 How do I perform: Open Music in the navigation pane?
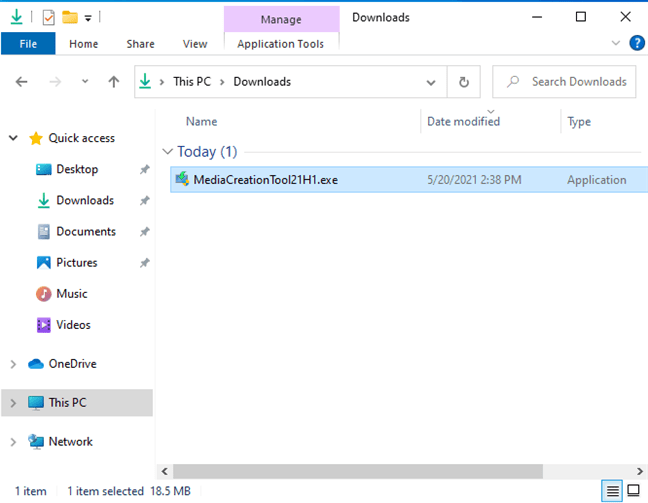71,294
